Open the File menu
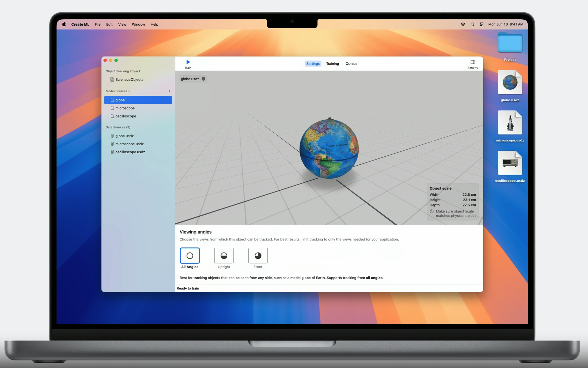588x368 pixels. [98, 24]
